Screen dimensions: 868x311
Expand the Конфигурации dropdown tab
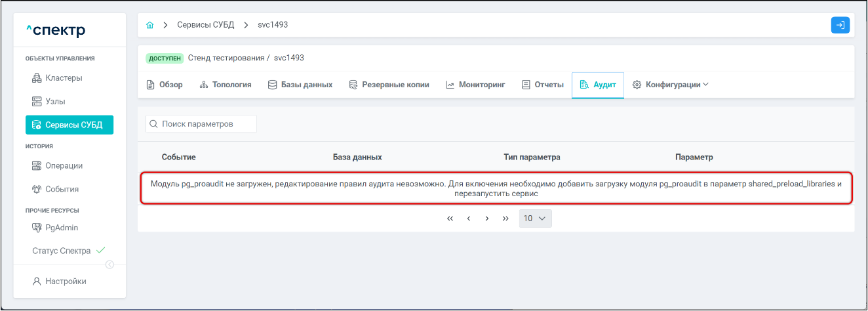pos(671,85)
